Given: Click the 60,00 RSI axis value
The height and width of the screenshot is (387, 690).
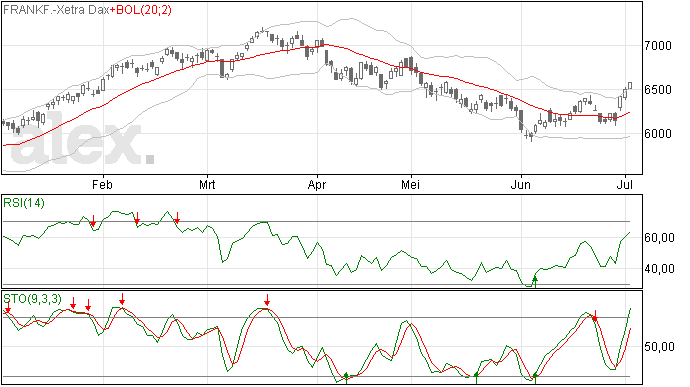Looking at the screenshot, I should pyautogui.click(x=659, y=238).
